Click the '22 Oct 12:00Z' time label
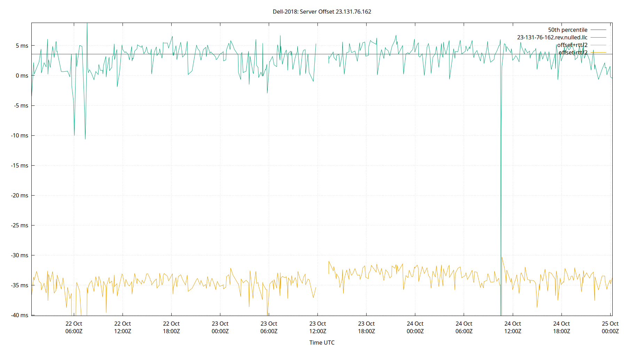Image resolution: width=644 pixels, height=348 pixels. pyautogui.click(x=123, y=327)
